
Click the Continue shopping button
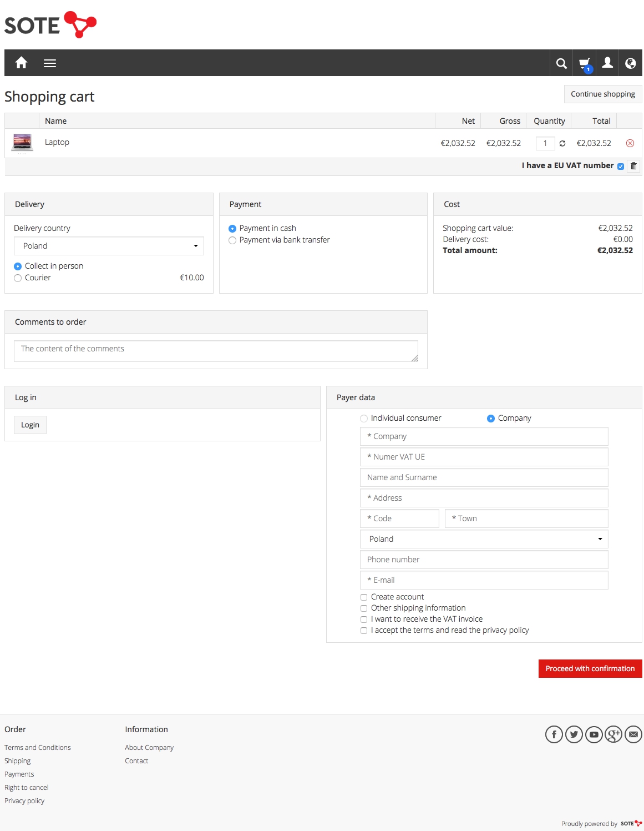603,94
